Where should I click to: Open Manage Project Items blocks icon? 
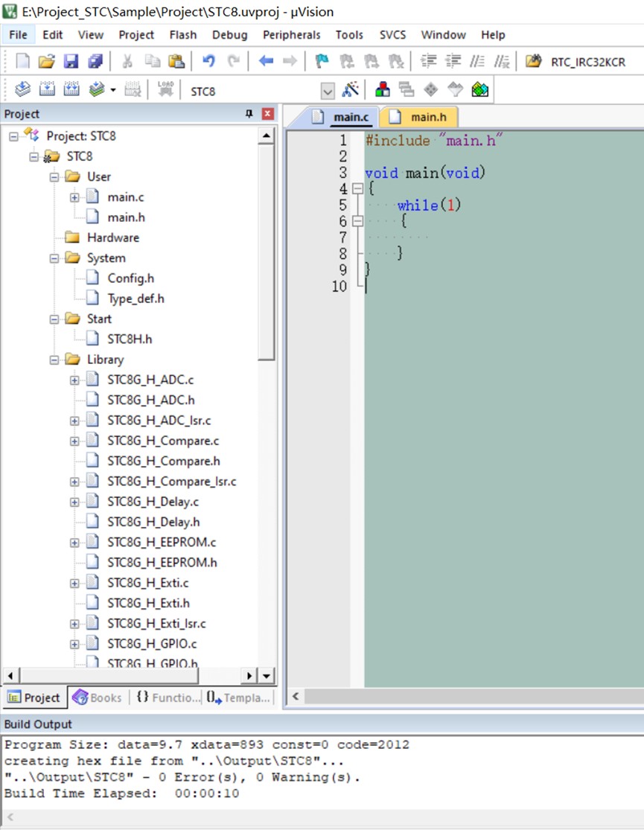coord(383,89)
